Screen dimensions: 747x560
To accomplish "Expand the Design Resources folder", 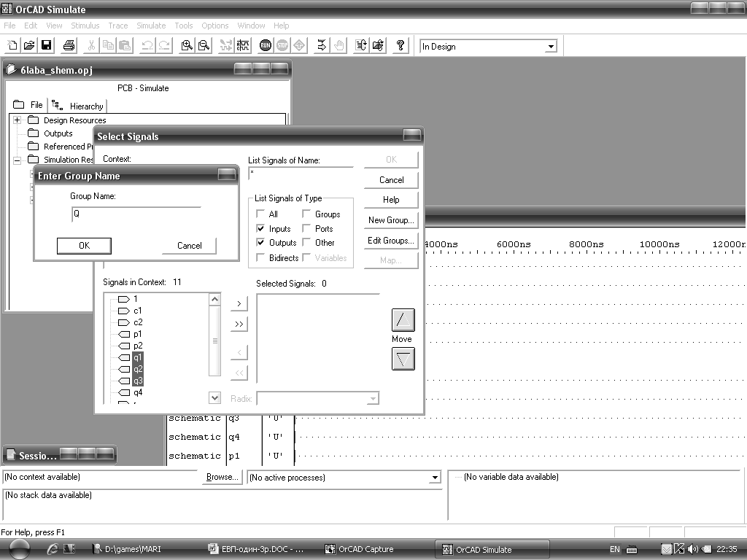I will [17, 120].
